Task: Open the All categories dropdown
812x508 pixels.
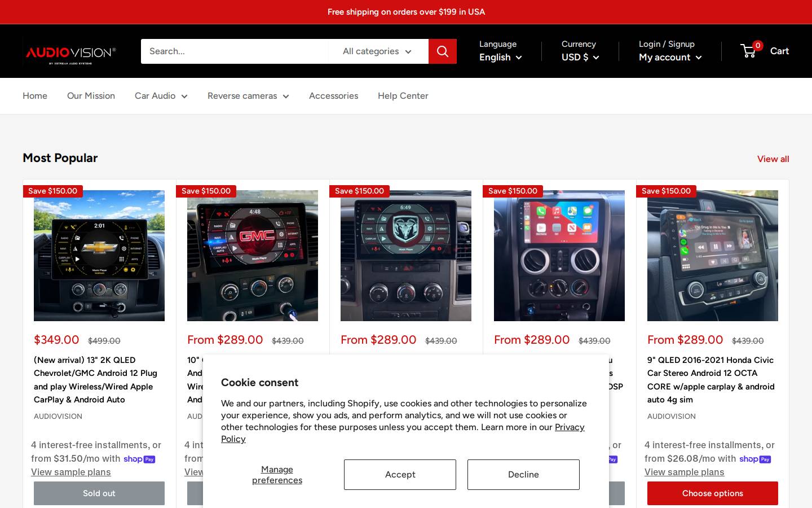Action: click(378, 51)
